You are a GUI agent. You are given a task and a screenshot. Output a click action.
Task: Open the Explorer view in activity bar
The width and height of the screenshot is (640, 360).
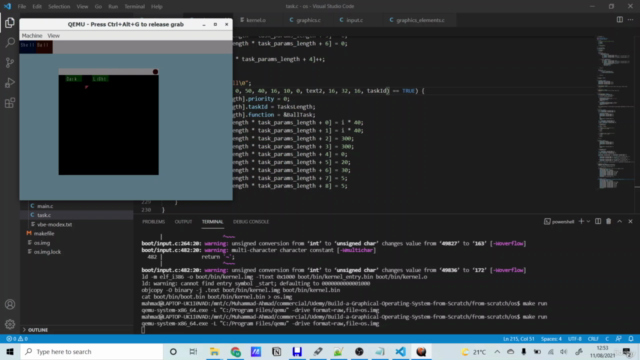click(x=10, y=23)
